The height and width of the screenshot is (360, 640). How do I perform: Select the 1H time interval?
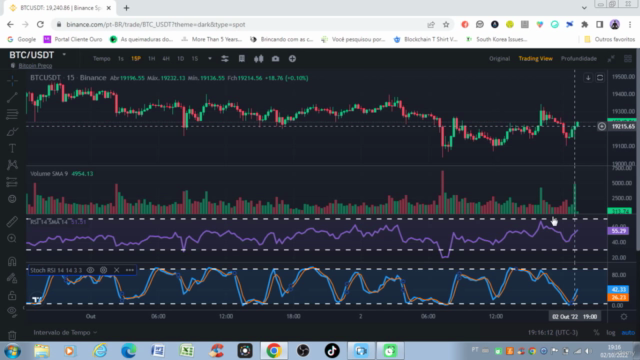click(x=151, y=59)
